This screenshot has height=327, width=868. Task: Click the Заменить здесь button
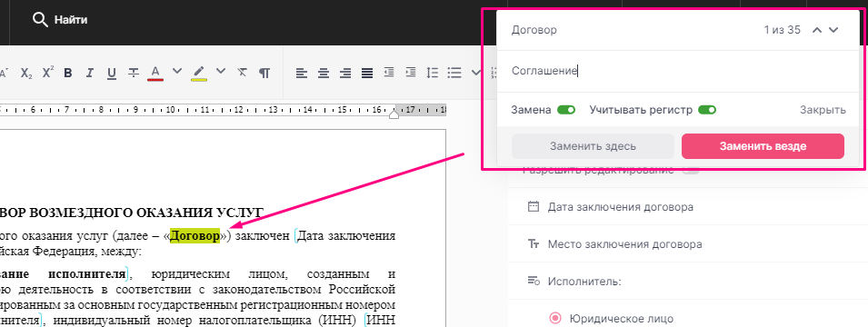[x=593, y=146]
